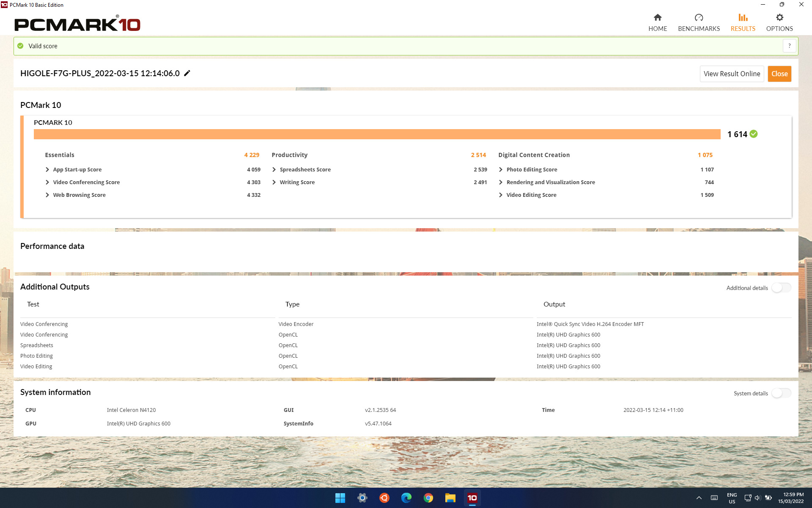The width and height of the screenshot is (812, 508).
Task: Click the Video Editing test row
Action: 36,366
